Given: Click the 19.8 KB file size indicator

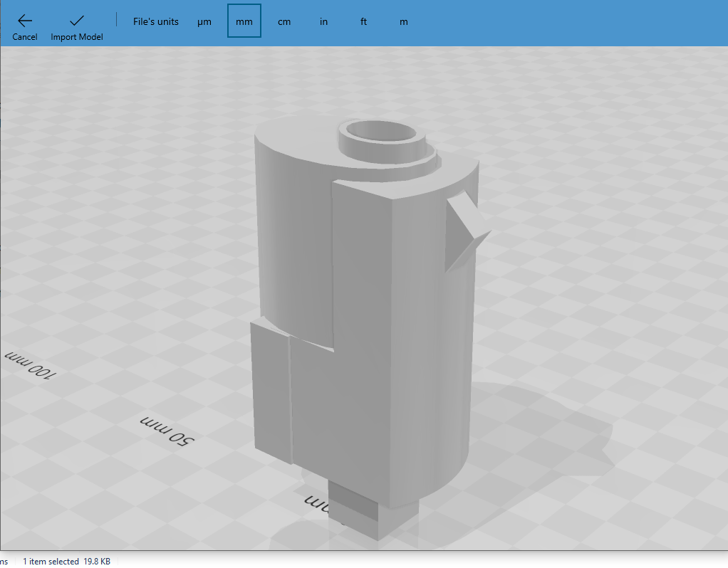Looking at the screenshot, I should 96,561.
